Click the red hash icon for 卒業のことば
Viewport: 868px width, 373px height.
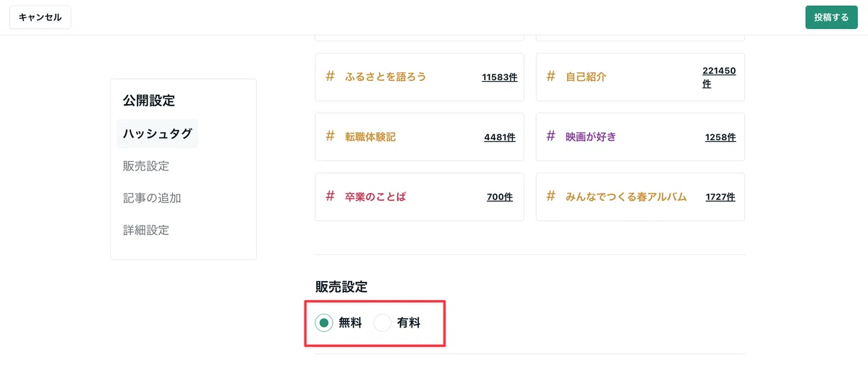point(331,196)
